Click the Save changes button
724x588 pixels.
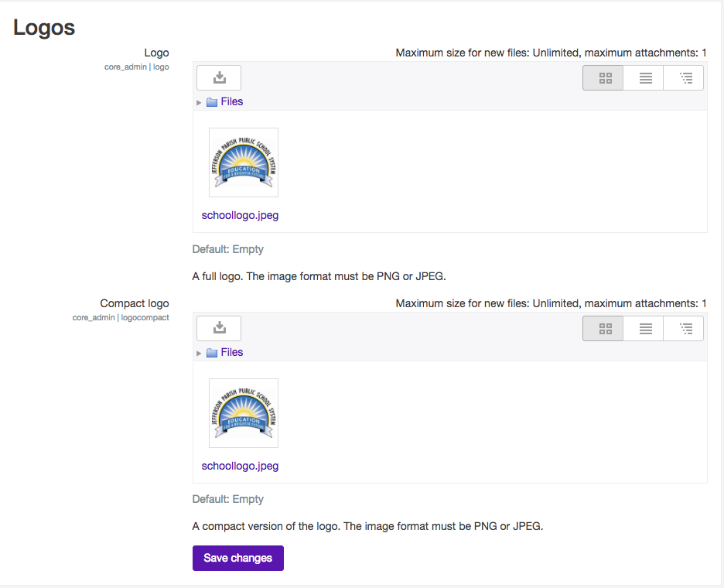tap(238, 558)
